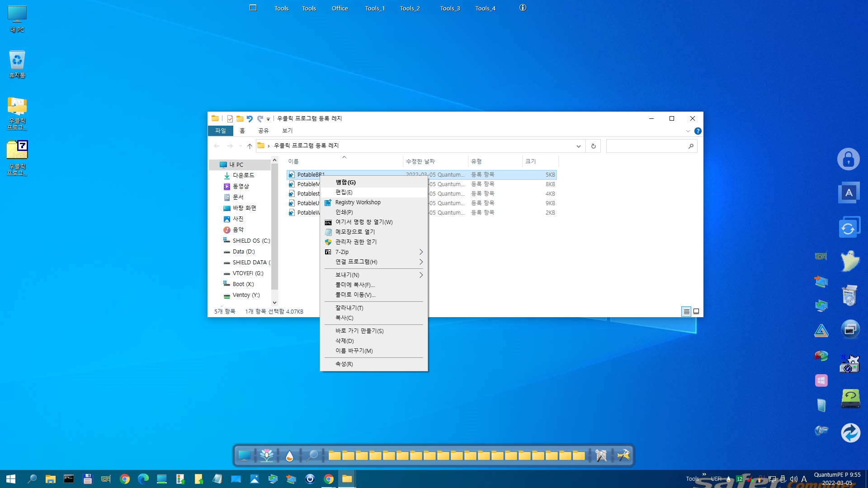Open quick access toolbar customize dropdown
Screen dimensions: 868x488
(268, 119)
